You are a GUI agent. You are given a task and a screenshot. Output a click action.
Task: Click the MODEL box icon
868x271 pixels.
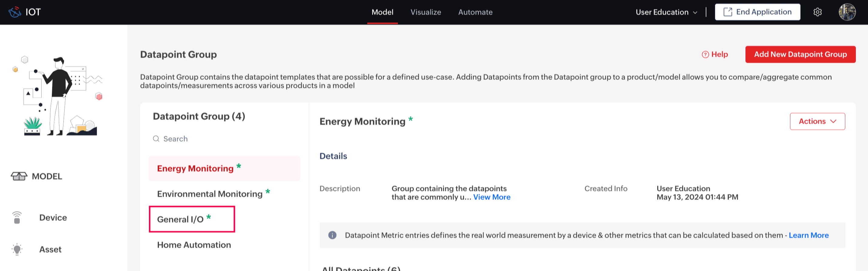point(19,176)
